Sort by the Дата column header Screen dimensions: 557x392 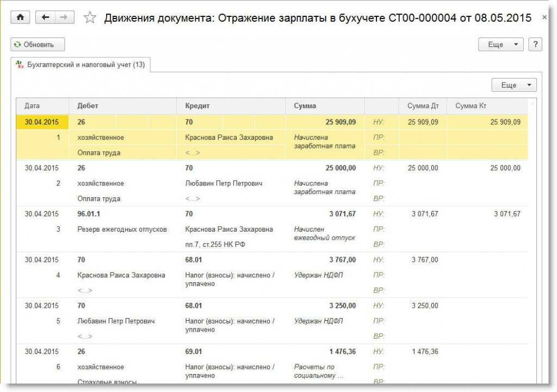pyautogui.click(x=33, y=106)
